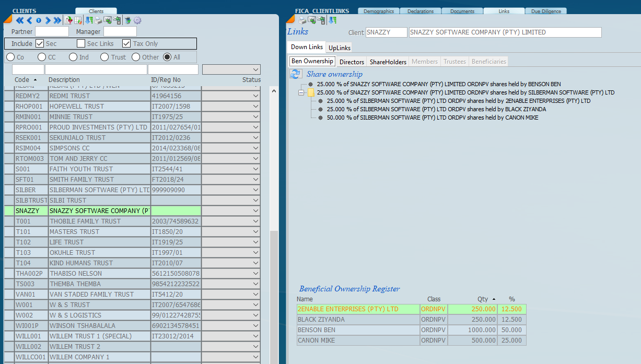
Task: Click the settings gear in Clients toolbar
Action: 137,20
